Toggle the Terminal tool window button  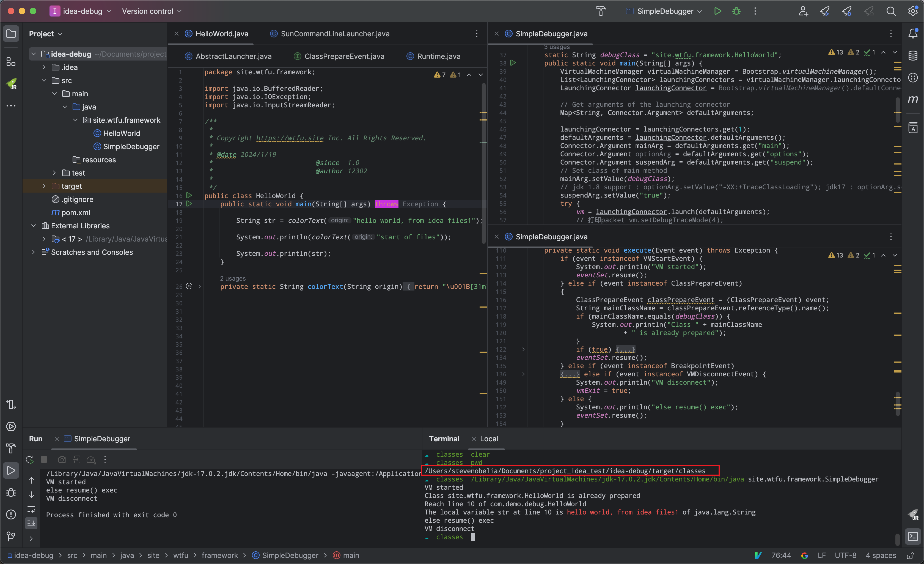pyautogui.click(x=913, y=536)
